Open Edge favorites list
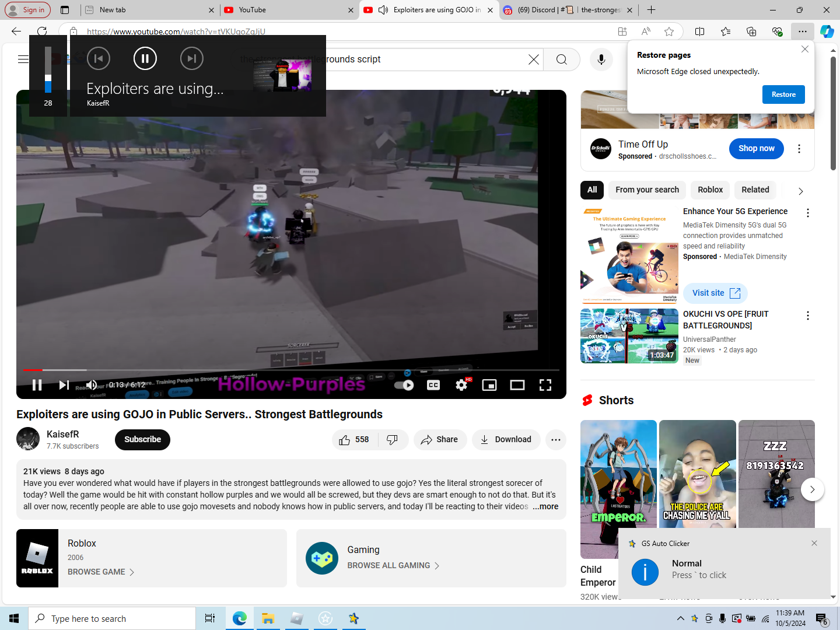Image resolution: width=840 pixels, height=630 pixels. tap(726, 32)
